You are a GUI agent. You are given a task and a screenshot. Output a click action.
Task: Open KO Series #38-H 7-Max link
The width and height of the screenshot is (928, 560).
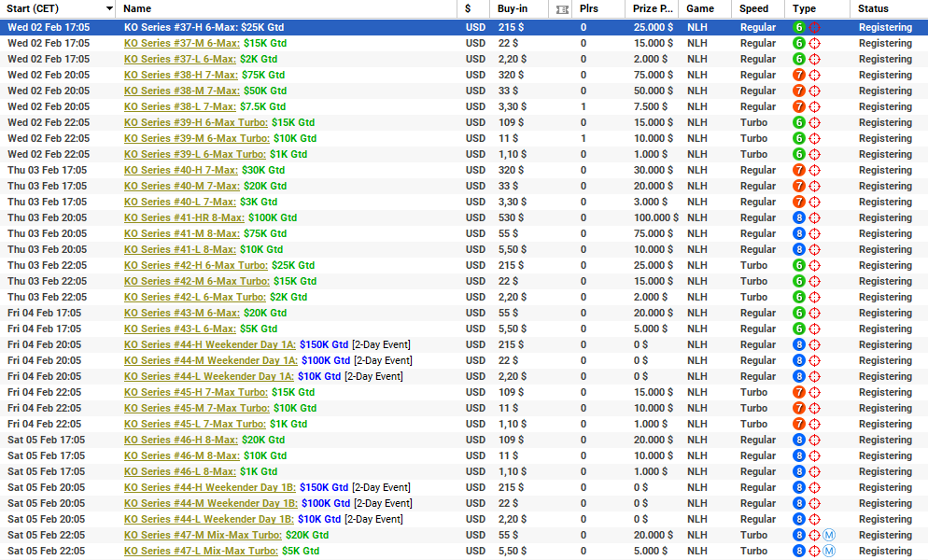181,76
